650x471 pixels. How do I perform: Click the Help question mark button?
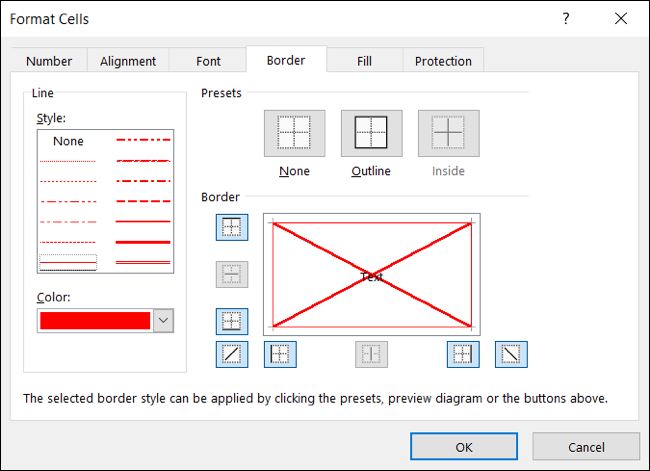[x=566, y=19]
